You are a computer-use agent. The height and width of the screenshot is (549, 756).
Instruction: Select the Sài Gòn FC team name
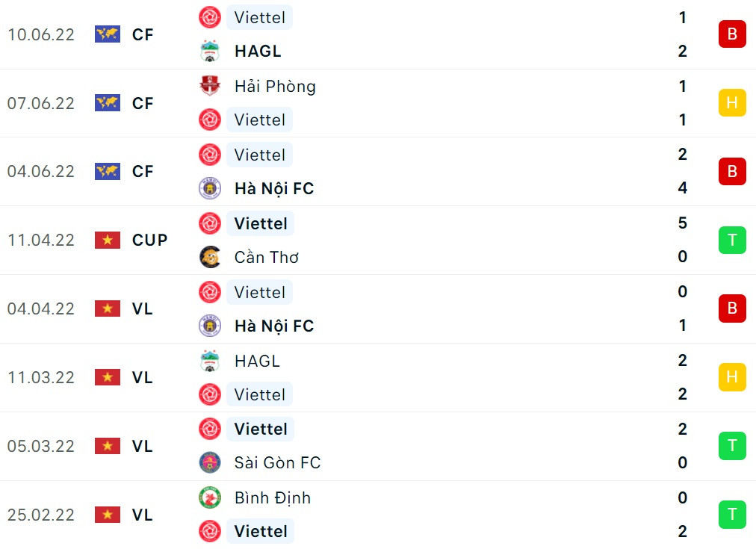pos(277,462)
